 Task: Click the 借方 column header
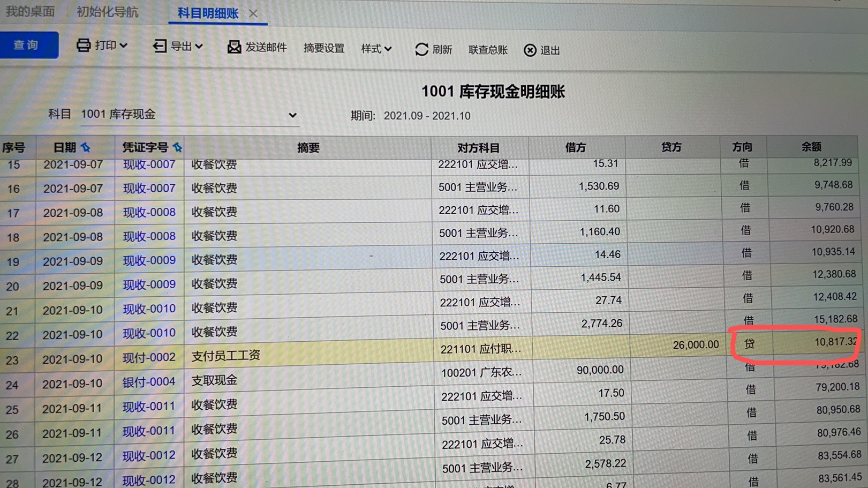coord(576,147)
